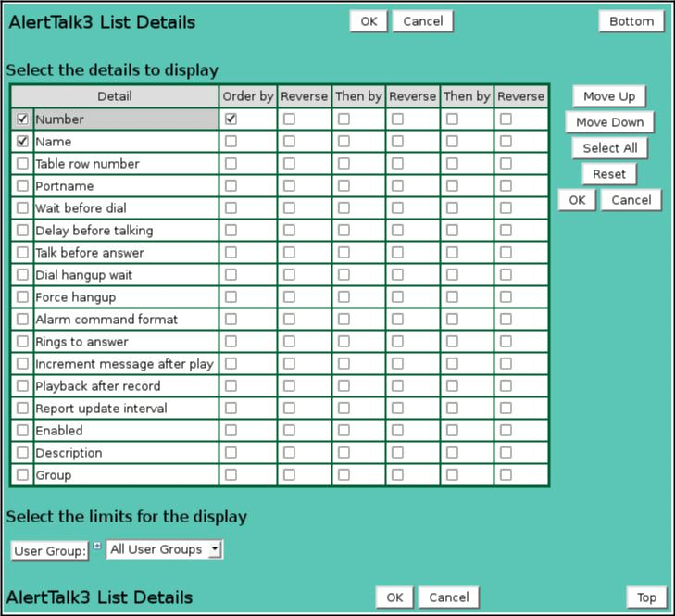Click Cancel in the bottom footer row
This screenshot has height=616, width=675.
click(x=448, y=597)
